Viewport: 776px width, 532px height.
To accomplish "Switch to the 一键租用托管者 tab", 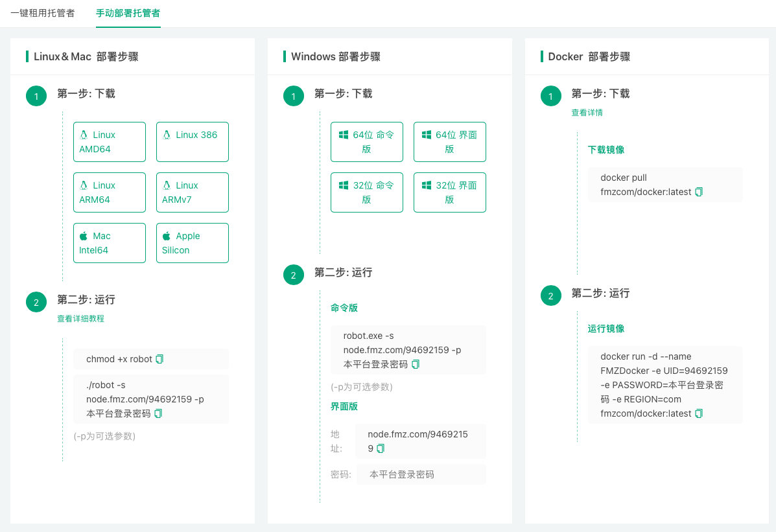I will 43,12.
